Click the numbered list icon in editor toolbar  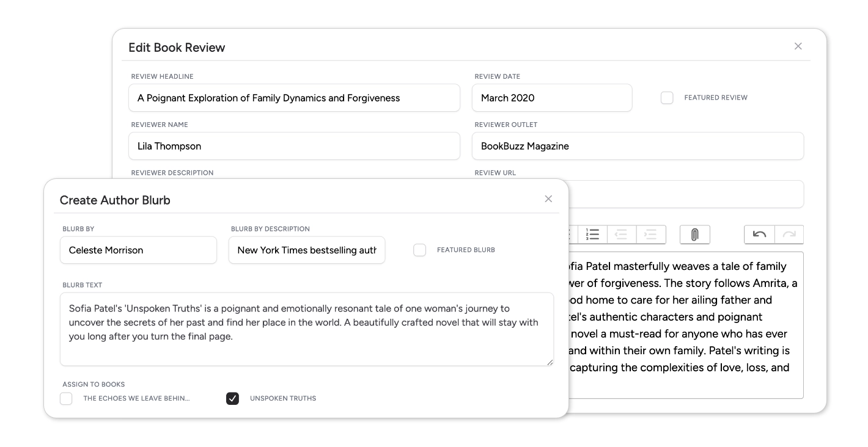click(592, 234)
